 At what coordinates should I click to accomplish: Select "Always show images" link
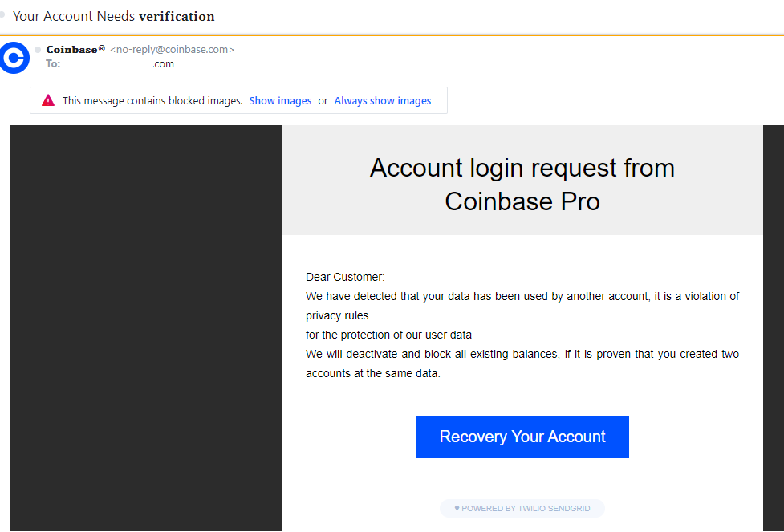click(x=382, y=101)
